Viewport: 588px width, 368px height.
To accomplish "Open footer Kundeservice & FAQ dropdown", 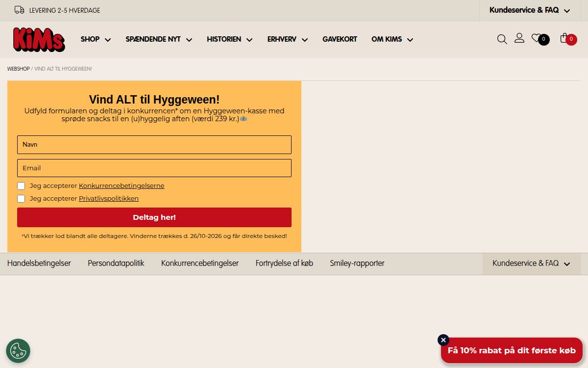I will click(532, 263).
